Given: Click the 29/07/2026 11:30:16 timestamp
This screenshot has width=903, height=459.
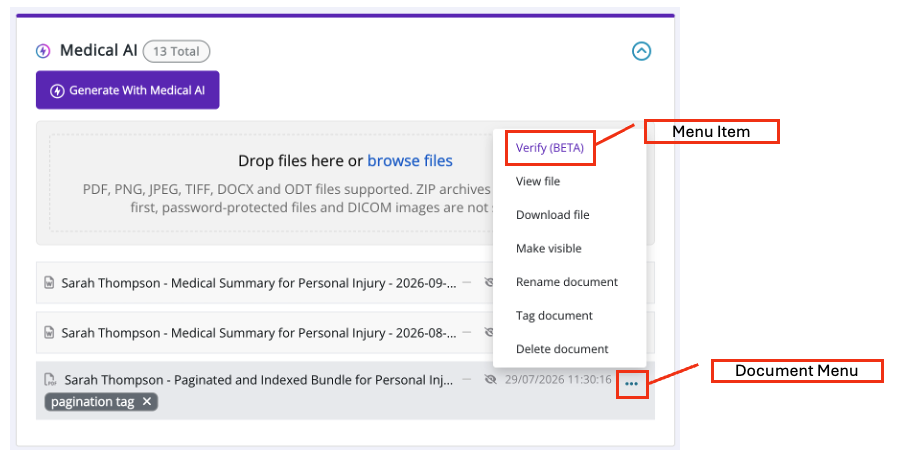Looking at the screenshot, I should (x=558, y=380).
